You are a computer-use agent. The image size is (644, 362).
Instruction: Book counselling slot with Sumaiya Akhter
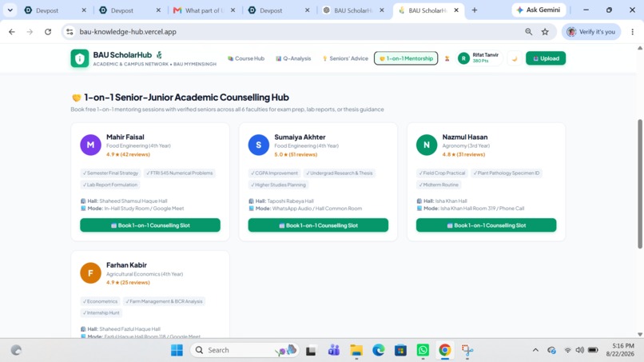(x=318, y=225)
